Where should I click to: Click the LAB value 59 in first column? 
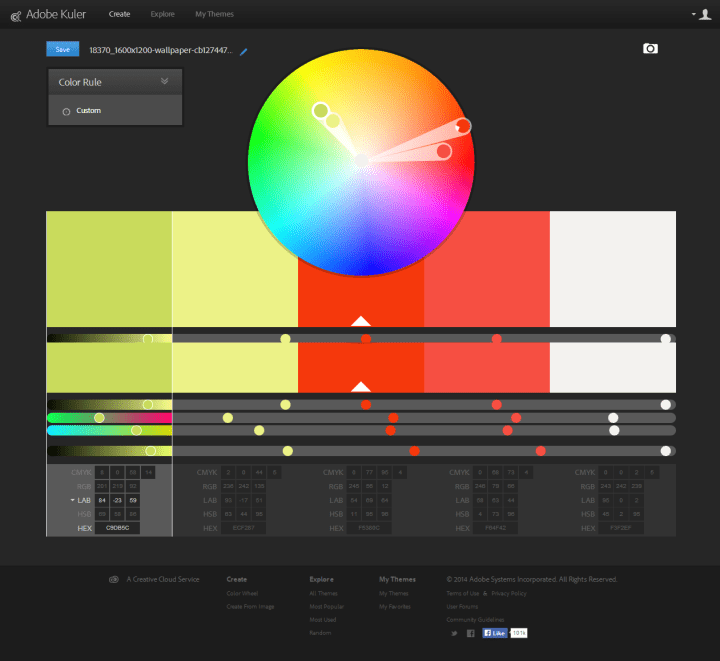pos(133,500)
